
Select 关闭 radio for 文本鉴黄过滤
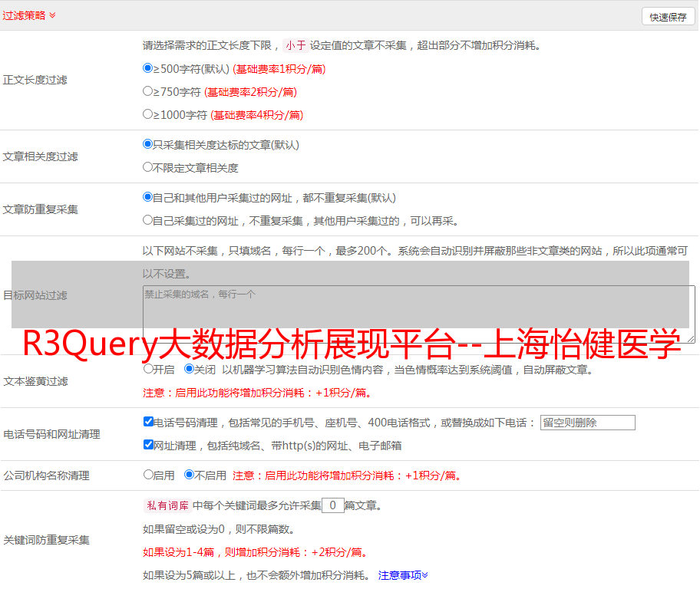[189, 369]
